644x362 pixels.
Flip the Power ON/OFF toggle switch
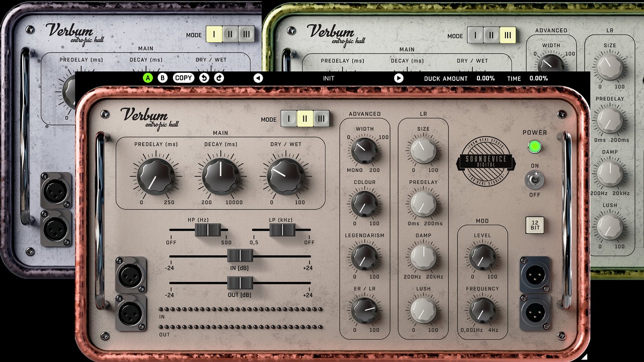pos(534,179)
